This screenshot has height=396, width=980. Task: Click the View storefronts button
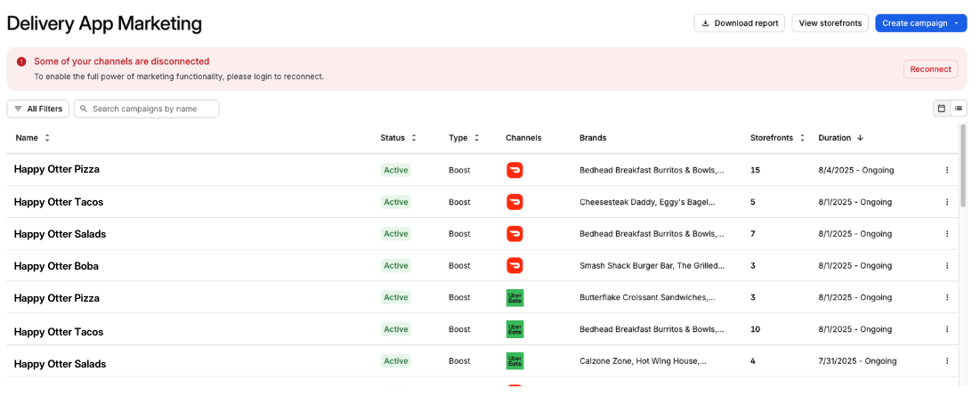pyautogui.click(x=830, y=23)
